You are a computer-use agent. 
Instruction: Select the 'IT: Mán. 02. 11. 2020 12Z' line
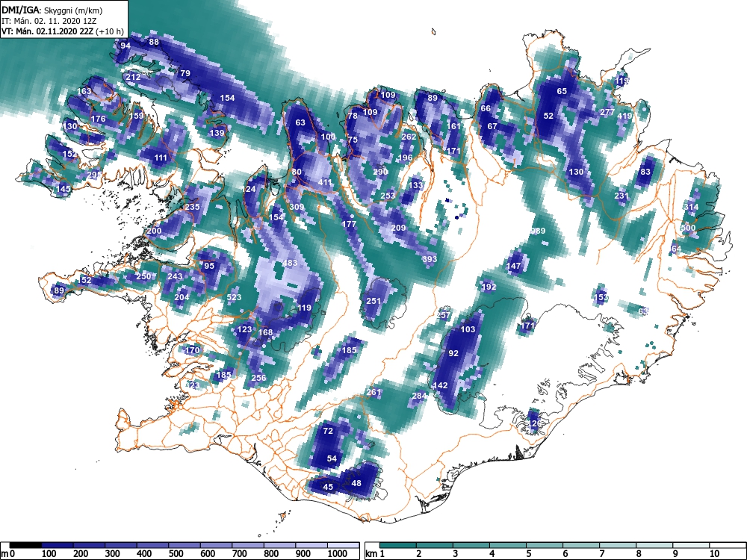pos(49,21)
